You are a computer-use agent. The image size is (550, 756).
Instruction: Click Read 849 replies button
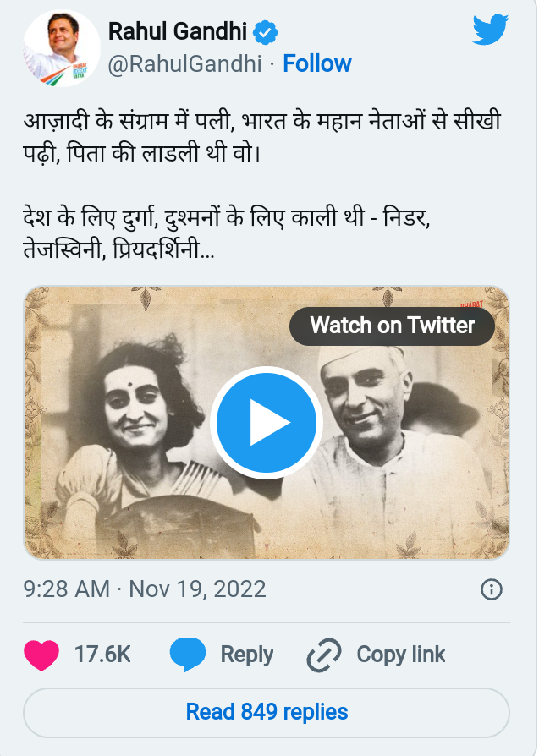(x=267, y=712)
